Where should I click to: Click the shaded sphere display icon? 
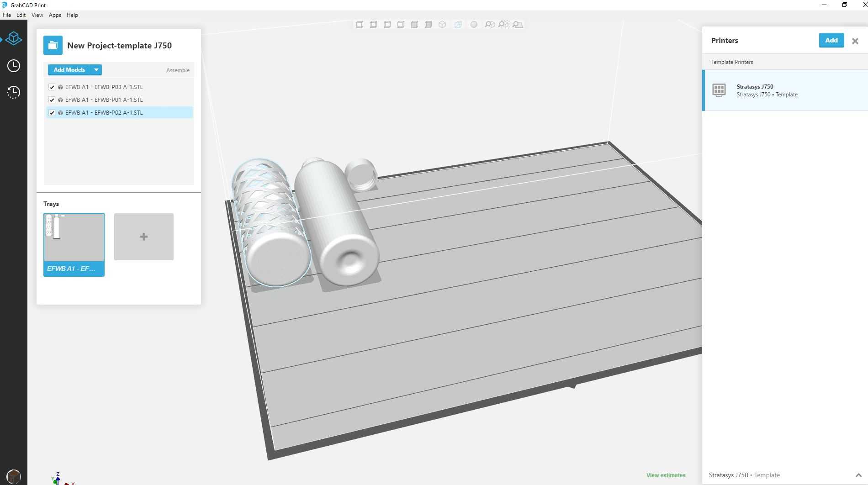[474, 25]
